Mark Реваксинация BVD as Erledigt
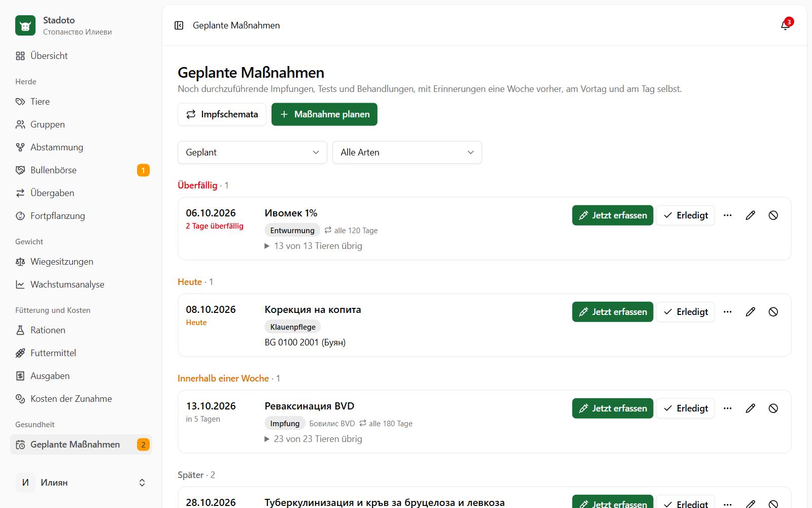The image size is (812, 508). click(686, 408)
